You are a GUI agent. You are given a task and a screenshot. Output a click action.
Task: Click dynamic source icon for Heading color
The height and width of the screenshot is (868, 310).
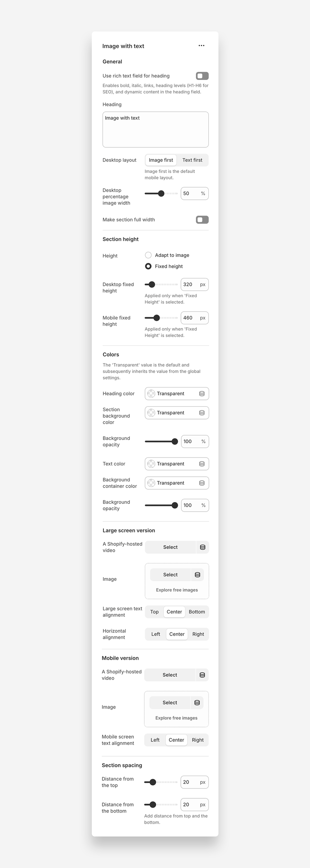[202, 394]
